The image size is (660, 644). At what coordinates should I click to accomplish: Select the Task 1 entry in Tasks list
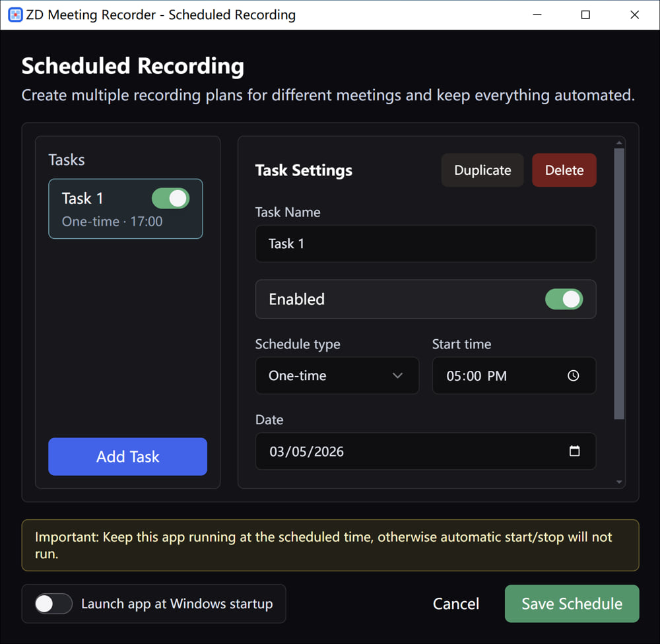tap(99, 209)
